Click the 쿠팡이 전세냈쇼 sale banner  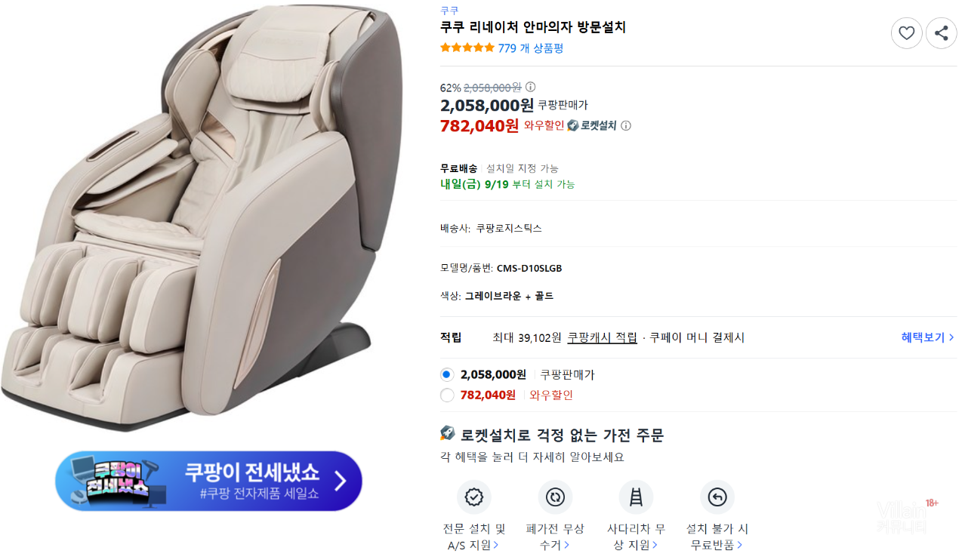tap(208, 482)
